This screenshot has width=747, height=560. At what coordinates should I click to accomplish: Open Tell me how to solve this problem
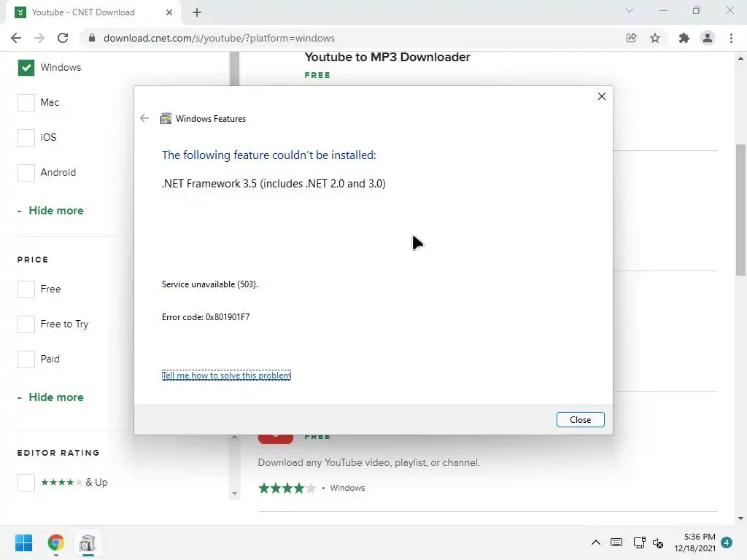pyautogui.click(x=226, y=376)
